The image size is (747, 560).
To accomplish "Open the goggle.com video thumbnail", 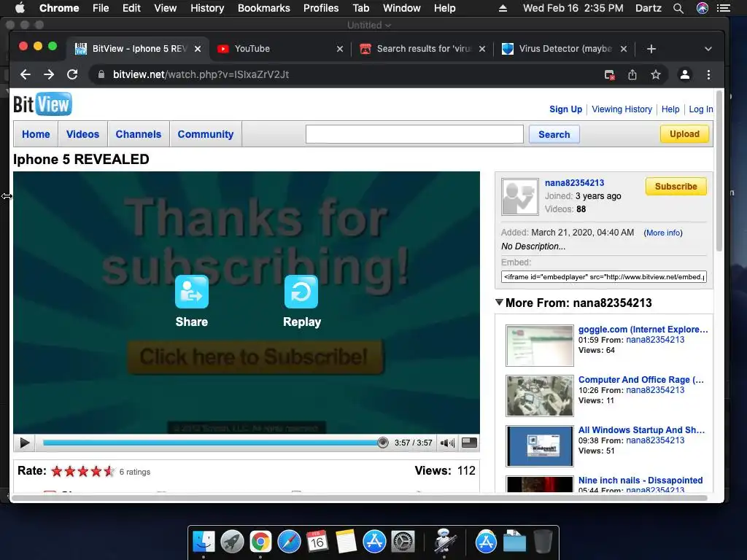I will coord(540,345).
